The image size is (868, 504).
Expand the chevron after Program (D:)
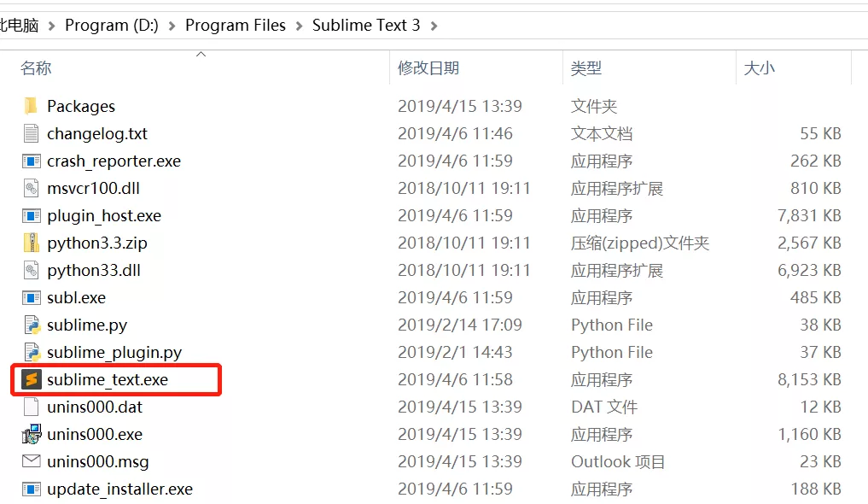pyautogui.click(x=172, y=26)
